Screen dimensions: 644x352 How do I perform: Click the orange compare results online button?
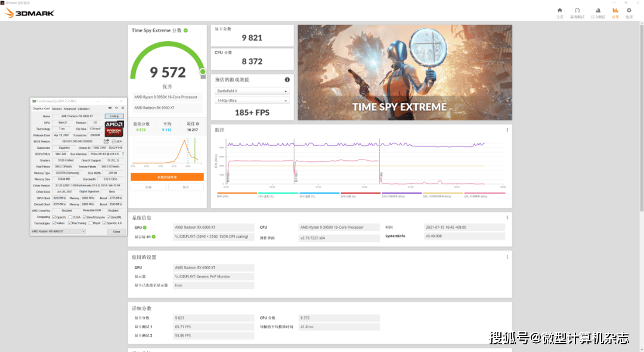click(x=167, y=177)
